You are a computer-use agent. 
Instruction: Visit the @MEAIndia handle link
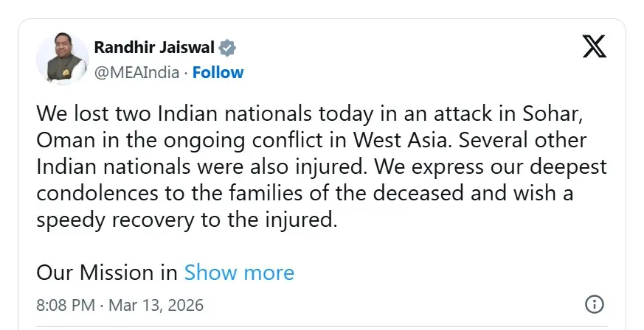click(x=140, y=72)
